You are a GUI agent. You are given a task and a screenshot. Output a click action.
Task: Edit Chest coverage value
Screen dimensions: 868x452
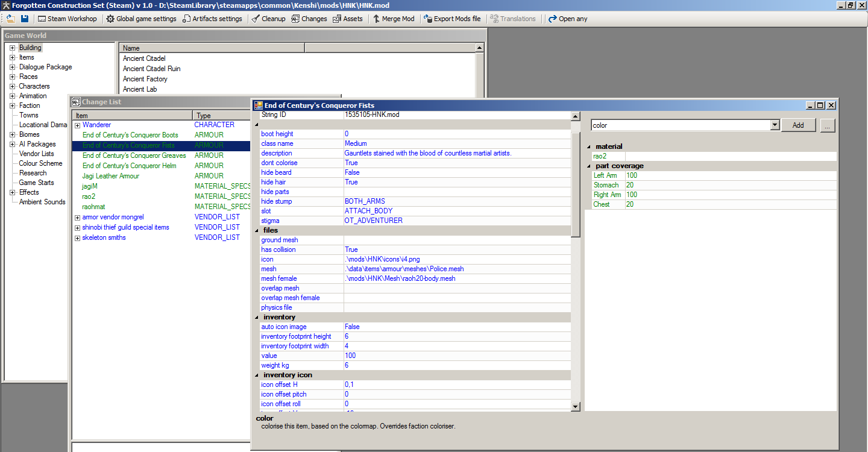731,204
